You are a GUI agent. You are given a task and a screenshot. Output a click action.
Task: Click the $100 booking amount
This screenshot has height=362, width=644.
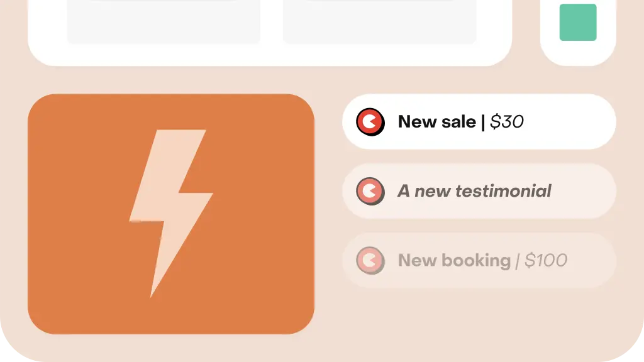coord(546,261)
